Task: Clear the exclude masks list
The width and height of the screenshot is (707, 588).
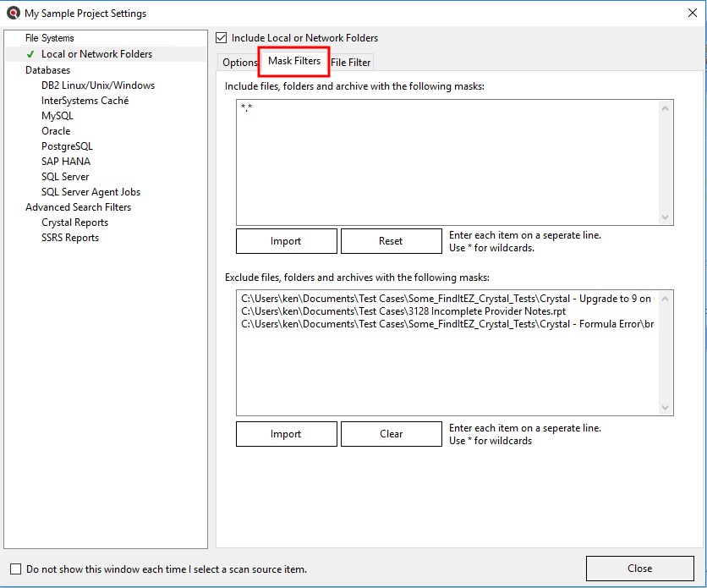Action: click(x=391, y=434)
